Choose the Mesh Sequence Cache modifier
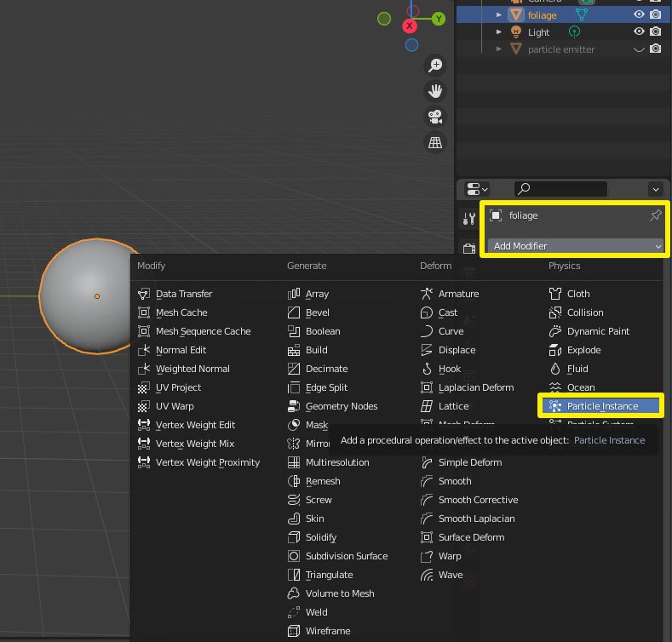The height and width of the screenshot is (642, 672). pos(194,331)
